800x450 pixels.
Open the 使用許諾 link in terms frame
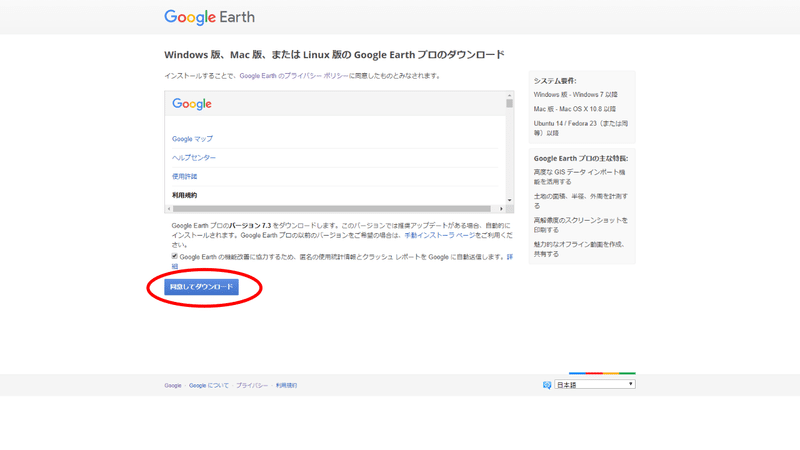(x=184, y=177)
